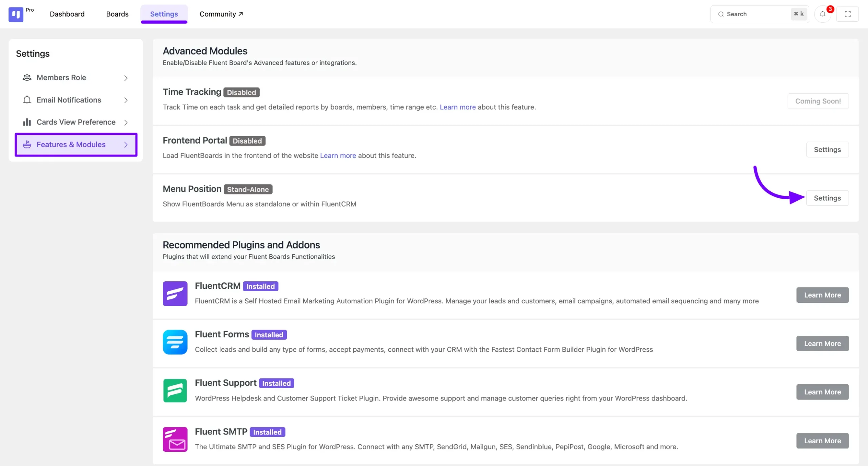Expand Features & Modules chevron arrow

pos(126,145)
